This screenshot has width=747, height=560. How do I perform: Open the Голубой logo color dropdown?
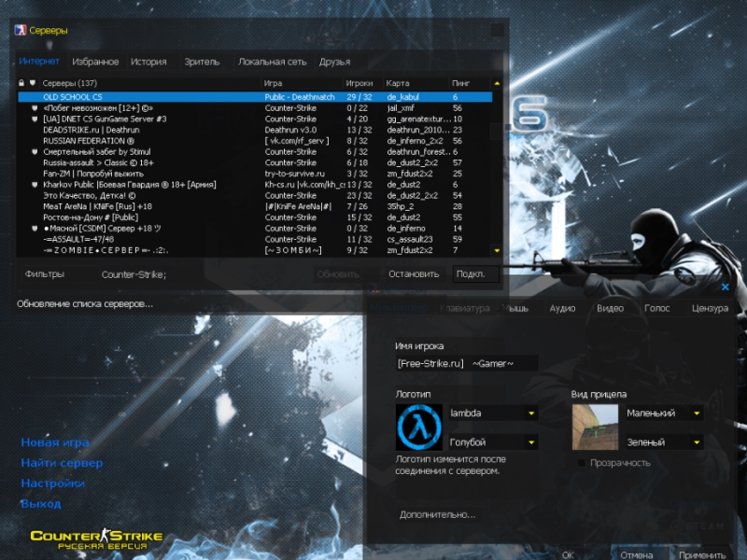(493, 441)
